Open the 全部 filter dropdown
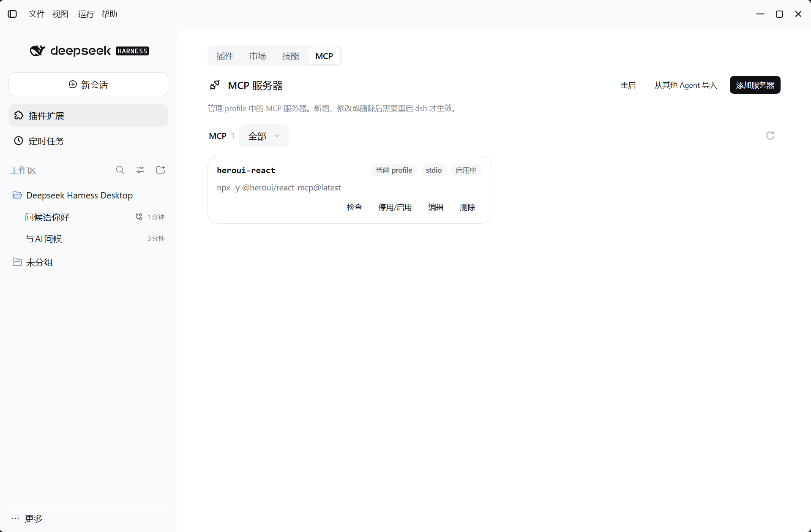Image resolution: width=811 pixels, height=532 pixels. [264, 136]
